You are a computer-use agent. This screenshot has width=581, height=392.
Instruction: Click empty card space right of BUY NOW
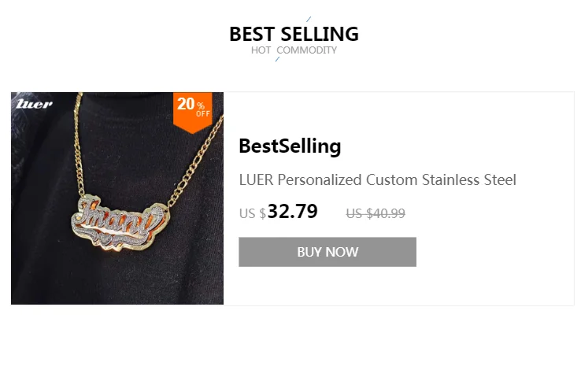tap(494, 252)
